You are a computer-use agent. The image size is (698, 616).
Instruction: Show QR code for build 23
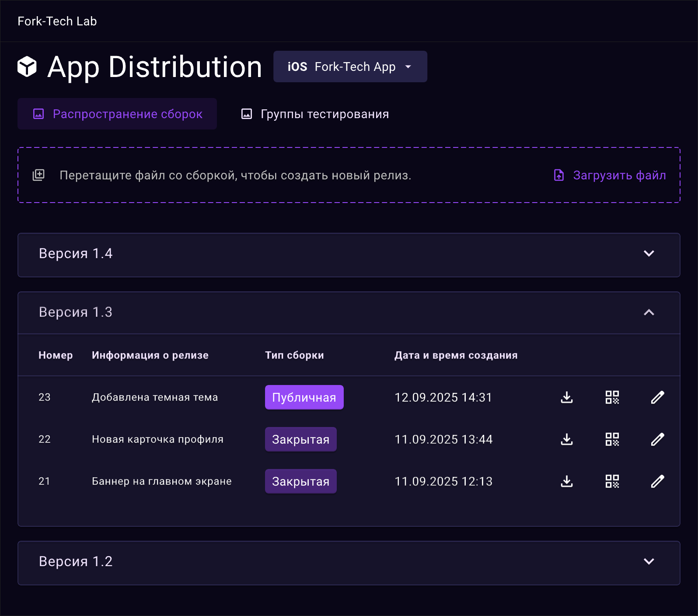pyautogui.click(x=612, y=397)
